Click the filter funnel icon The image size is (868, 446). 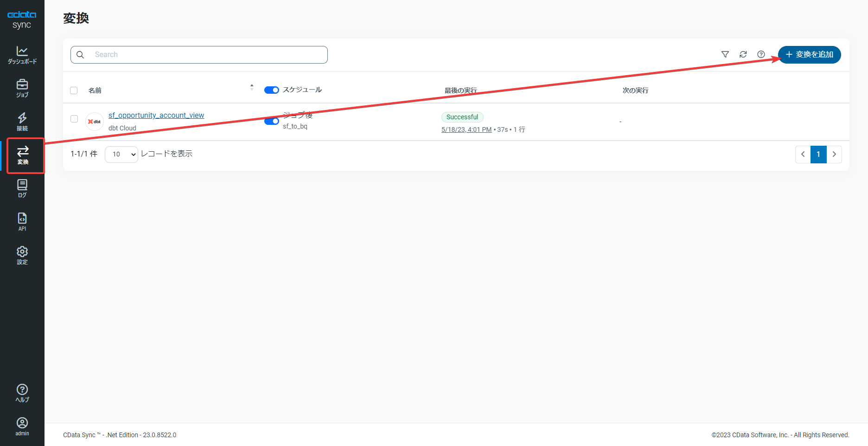[x=725, y=54]
